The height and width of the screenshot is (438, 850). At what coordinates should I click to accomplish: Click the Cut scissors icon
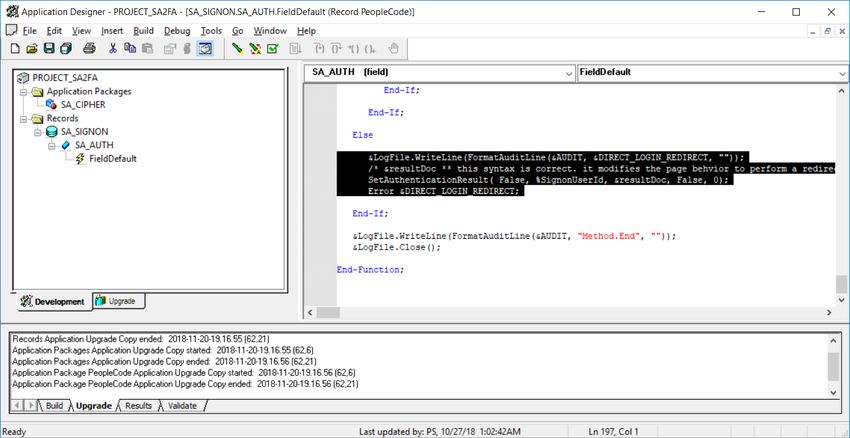[x=113, y=49]
